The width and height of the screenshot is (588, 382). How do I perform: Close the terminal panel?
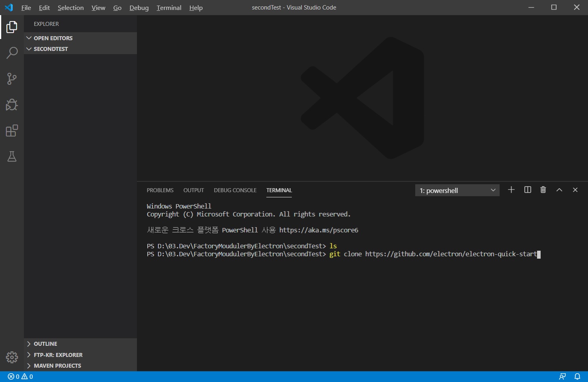click(575, 190)
